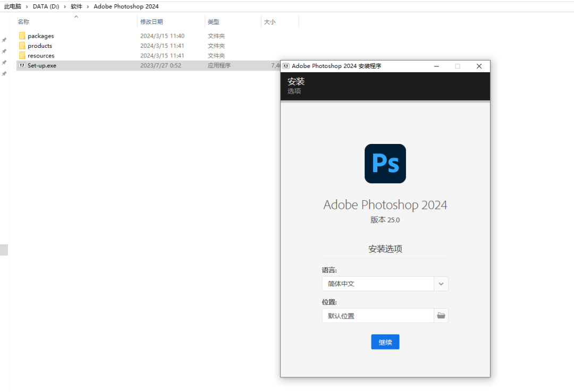Navigate to 软件 folder in breadcrumb
This screenshot has width=574, height=392.
coord(76,6)
